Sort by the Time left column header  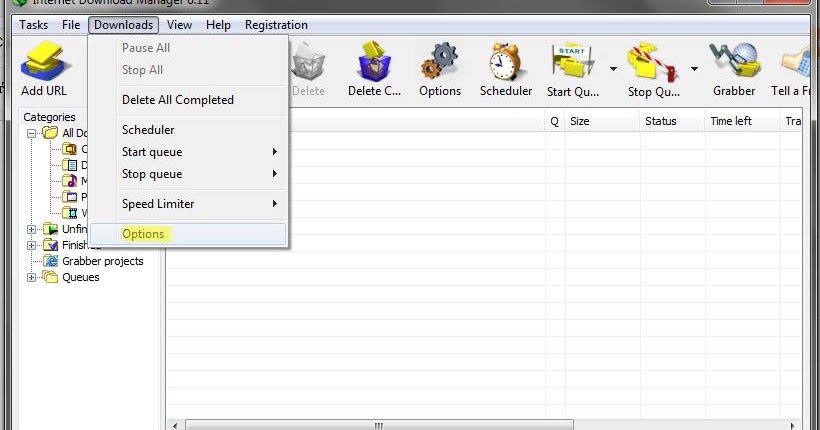point(742,121)
